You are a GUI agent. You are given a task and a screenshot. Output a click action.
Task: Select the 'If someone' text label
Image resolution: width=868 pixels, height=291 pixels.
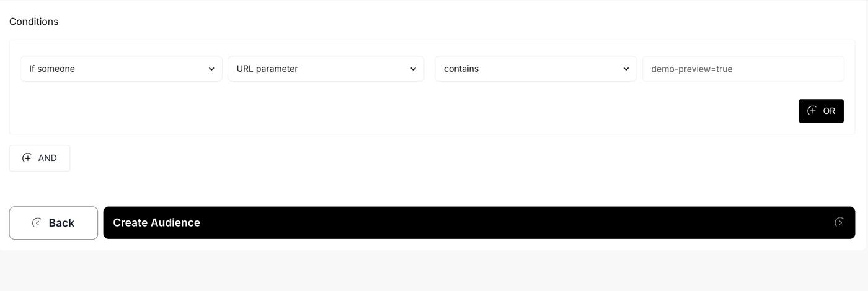click(x=52, y=69)
